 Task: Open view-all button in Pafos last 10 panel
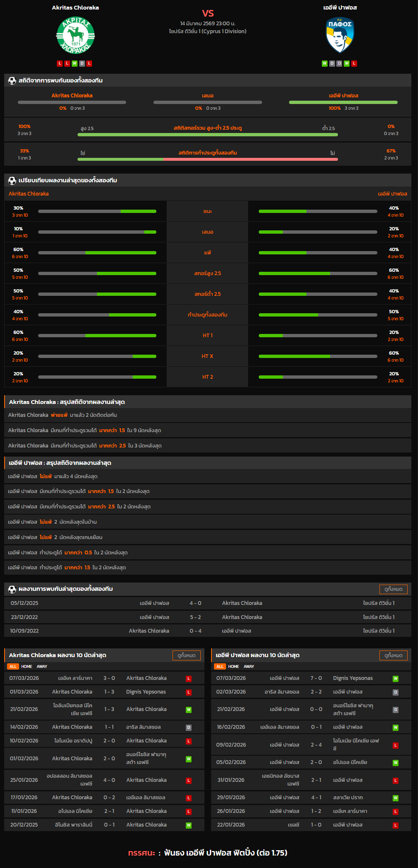coord(393,655)
